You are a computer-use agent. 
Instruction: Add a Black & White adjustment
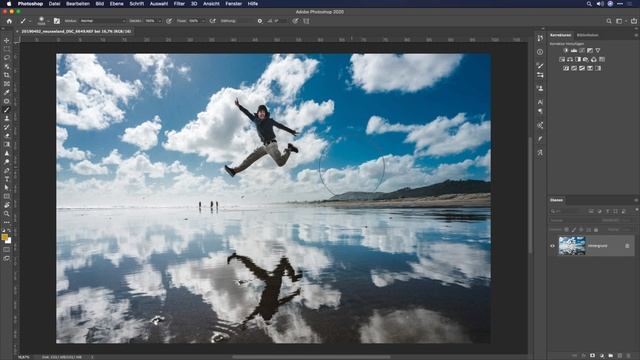578,60
